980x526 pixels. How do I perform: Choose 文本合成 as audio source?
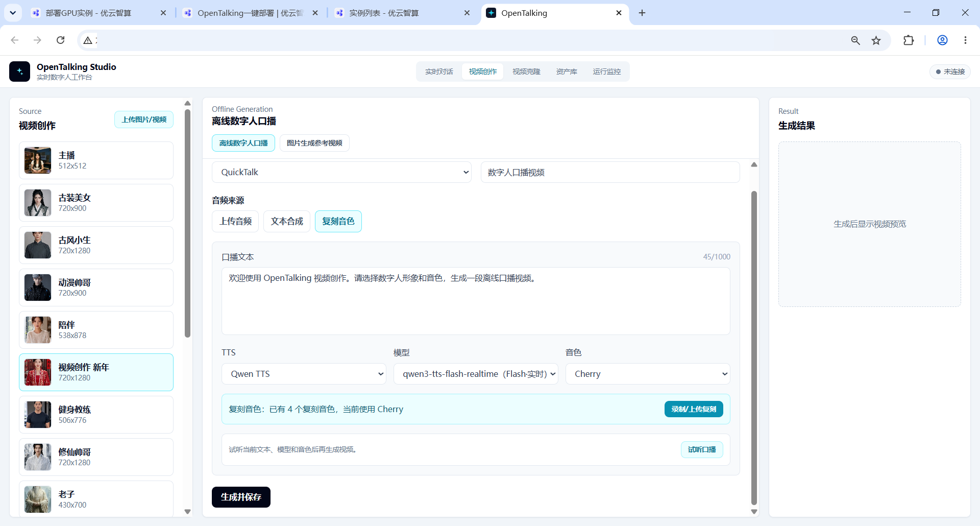[x=287, y=221]
